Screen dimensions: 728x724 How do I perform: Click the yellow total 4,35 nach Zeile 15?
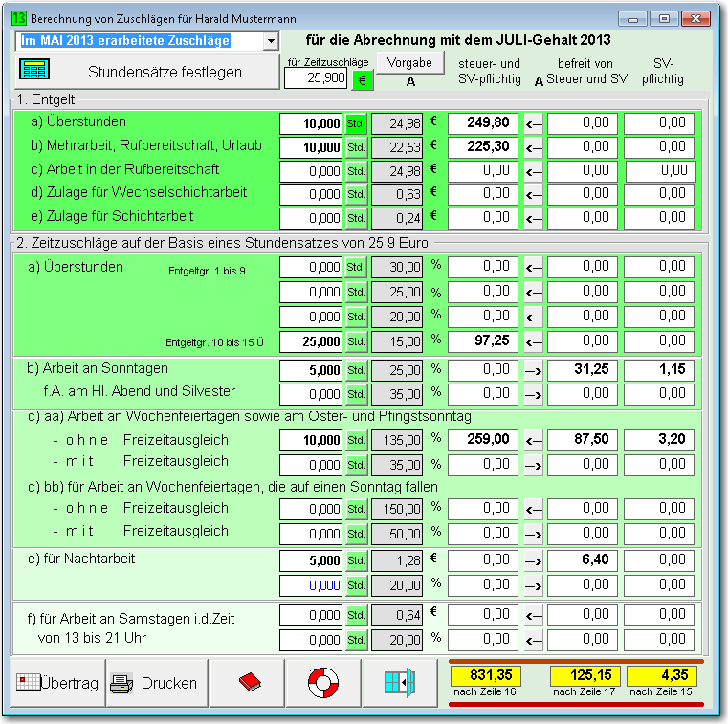pos(661,675)
